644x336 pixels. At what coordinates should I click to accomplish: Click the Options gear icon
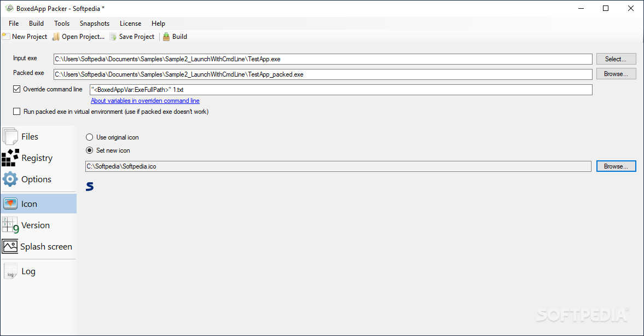[x=10, y=179]
